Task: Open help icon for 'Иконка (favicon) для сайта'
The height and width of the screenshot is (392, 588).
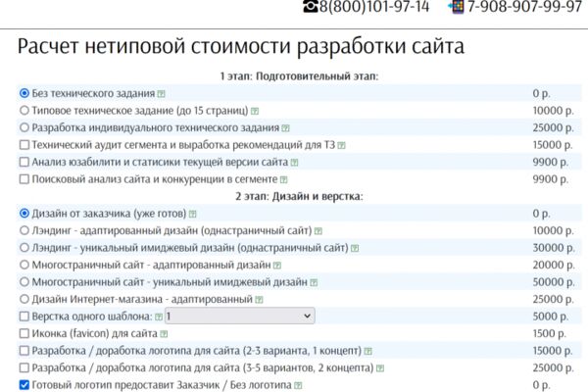Action: click(164, 334)
